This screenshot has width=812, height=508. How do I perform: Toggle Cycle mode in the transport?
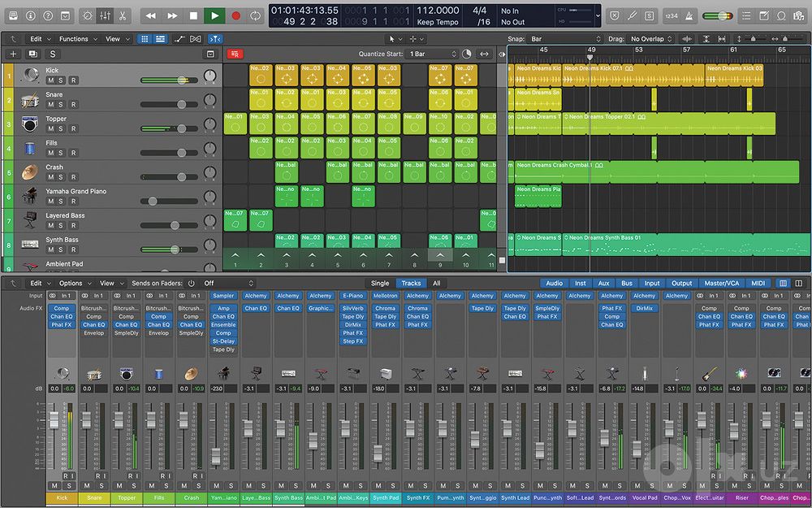pos(255,16)
